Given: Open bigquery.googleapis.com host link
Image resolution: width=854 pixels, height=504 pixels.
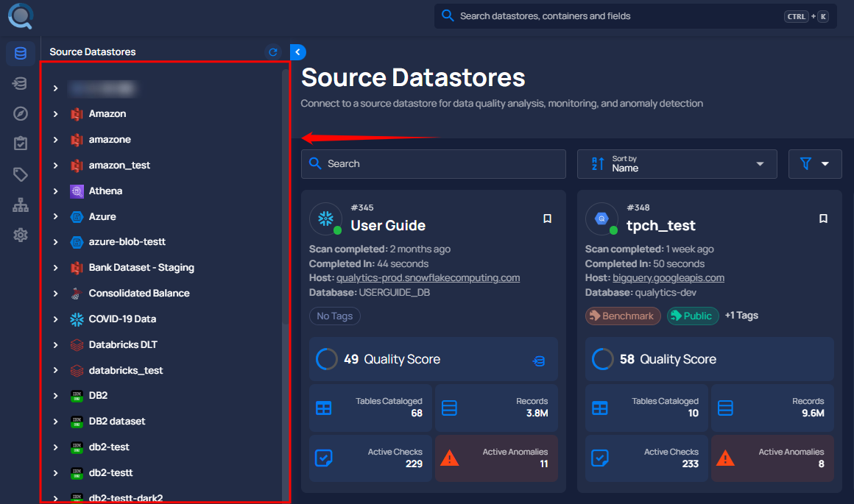Looking at the screenshot, I should 668,278.
